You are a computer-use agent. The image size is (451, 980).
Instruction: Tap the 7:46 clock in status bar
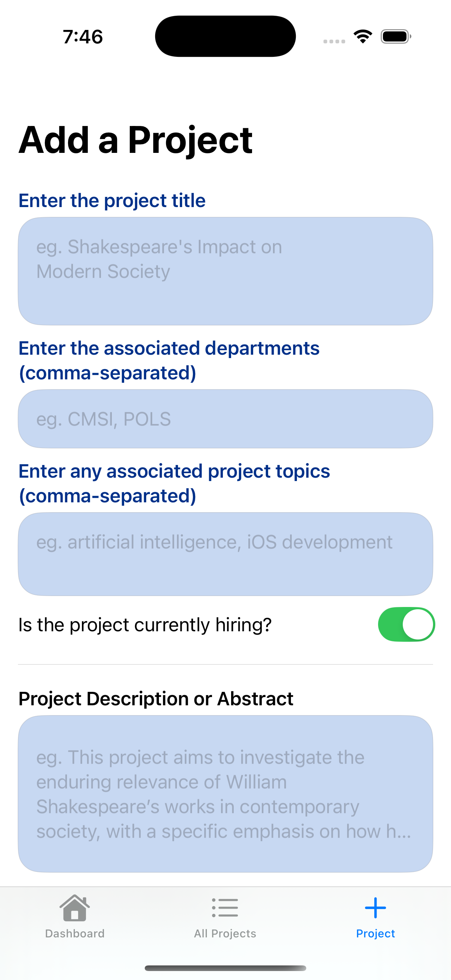click(x=83, y=37)
